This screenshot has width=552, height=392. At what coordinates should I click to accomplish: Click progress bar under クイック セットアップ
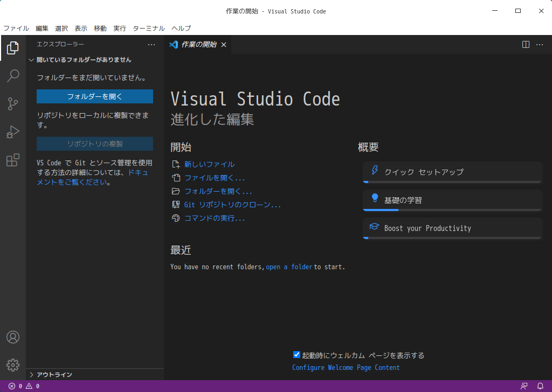(452, 182)
